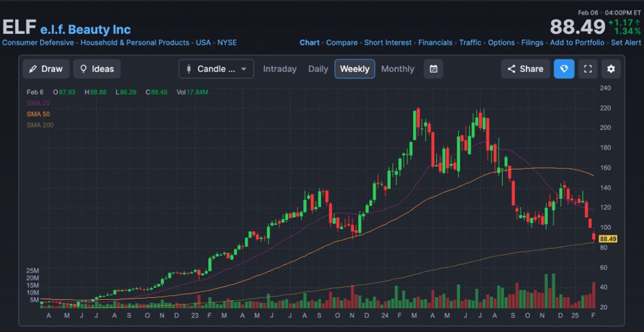The height and width of the screenshot is (332, 644).
Task: Switch to Daily timeframe
Action: tap(318, 69)
